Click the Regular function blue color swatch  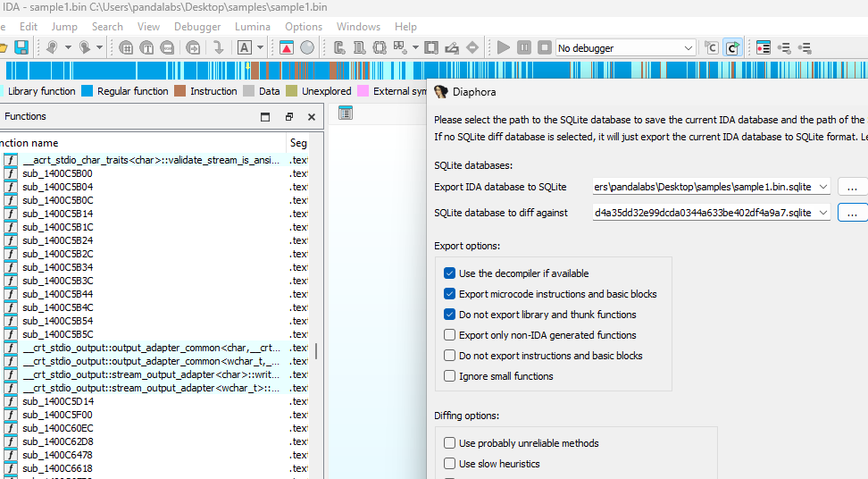coord(88,91)
